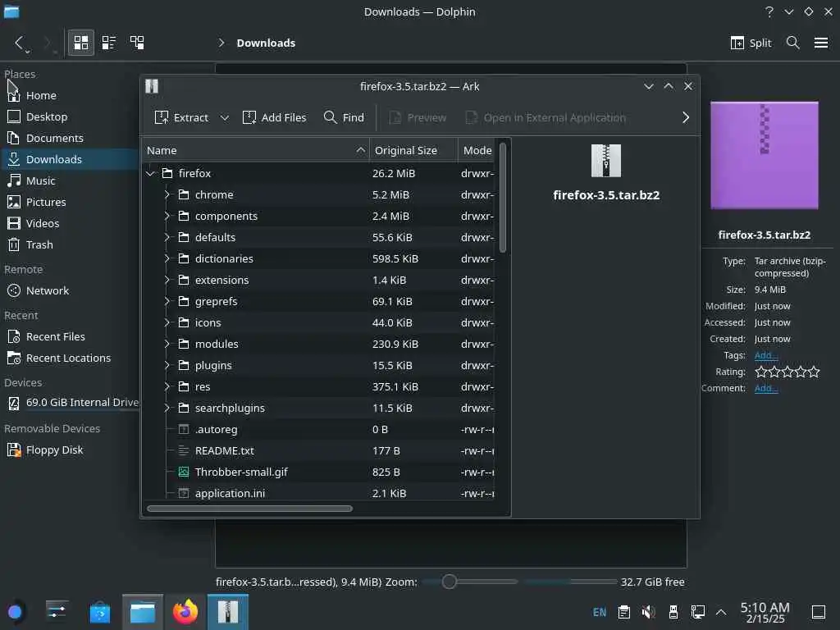Click the Downloads breadcrumb
Image resolution: width=840 pixels, height=630 pixels.
[x=266, y=43]
